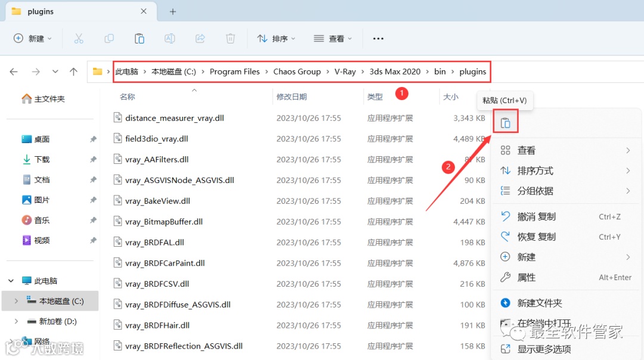Click bin breadcrumb

440,72
